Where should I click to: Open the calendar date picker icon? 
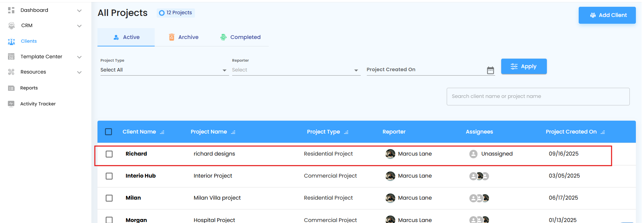pos(490,70)
